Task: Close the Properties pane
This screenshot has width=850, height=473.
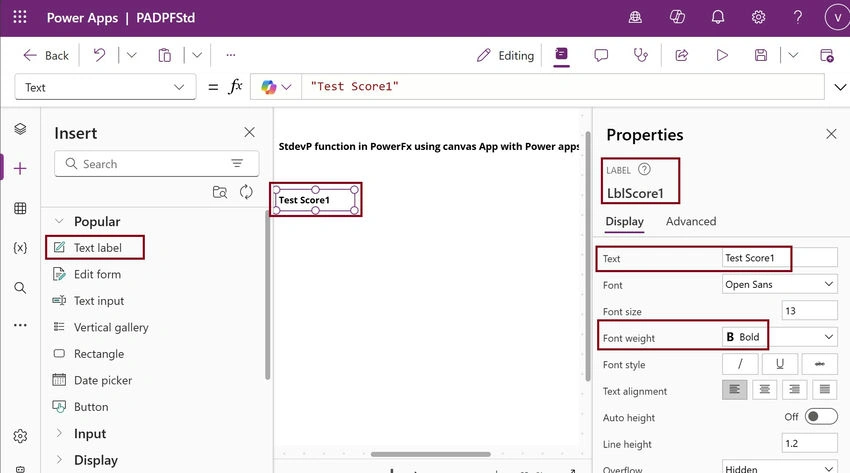Action: [x=831, y=134]
